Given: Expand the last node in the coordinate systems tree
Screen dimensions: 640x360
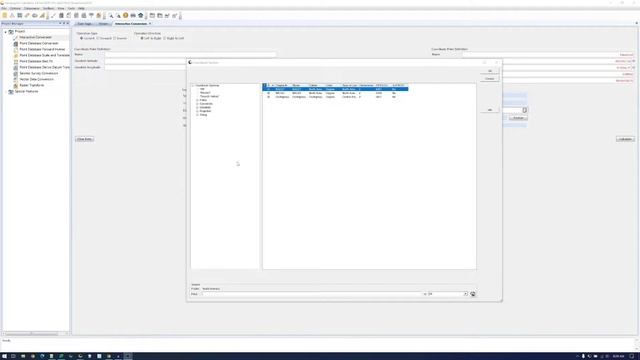Looking at the screenshot, I should tap(197, 115).
